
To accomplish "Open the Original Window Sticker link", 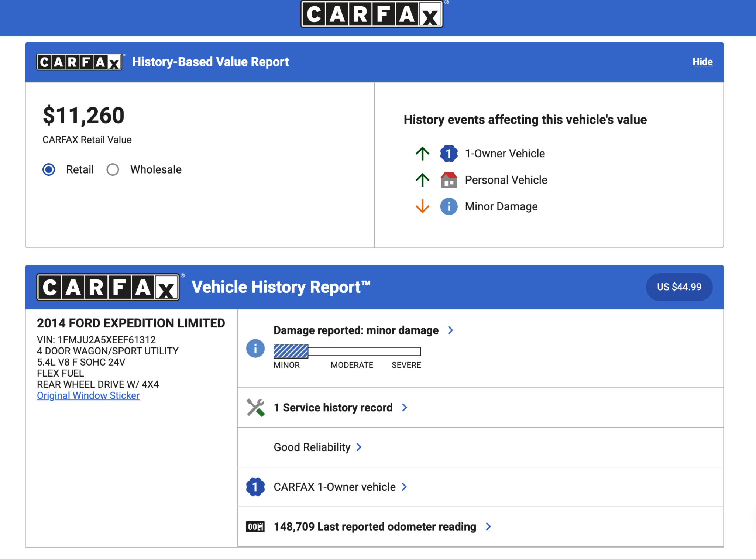I will (88, 395).
